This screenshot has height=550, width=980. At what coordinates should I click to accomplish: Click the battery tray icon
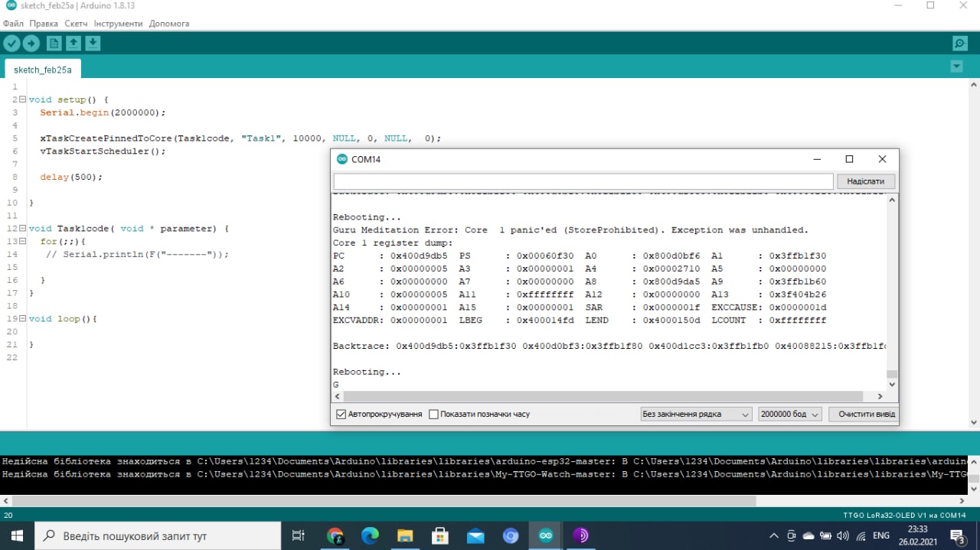(x=826, y=535)
